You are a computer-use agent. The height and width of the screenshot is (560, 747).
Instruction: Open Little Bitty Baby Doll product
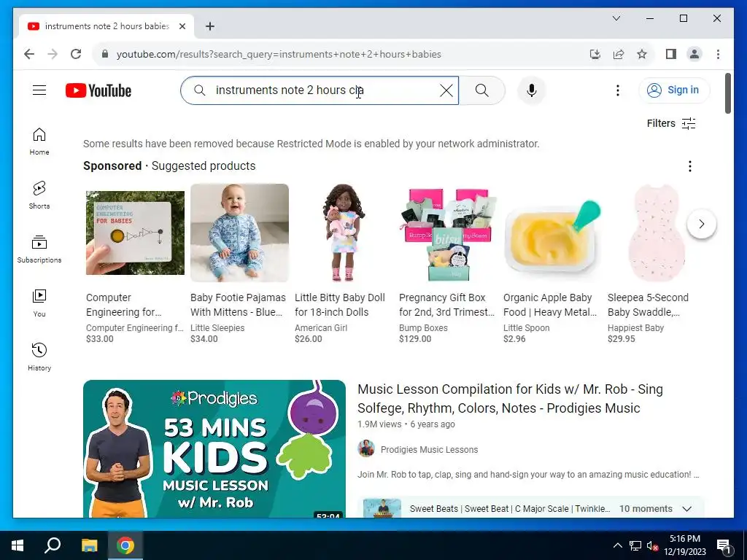[340, 305]
